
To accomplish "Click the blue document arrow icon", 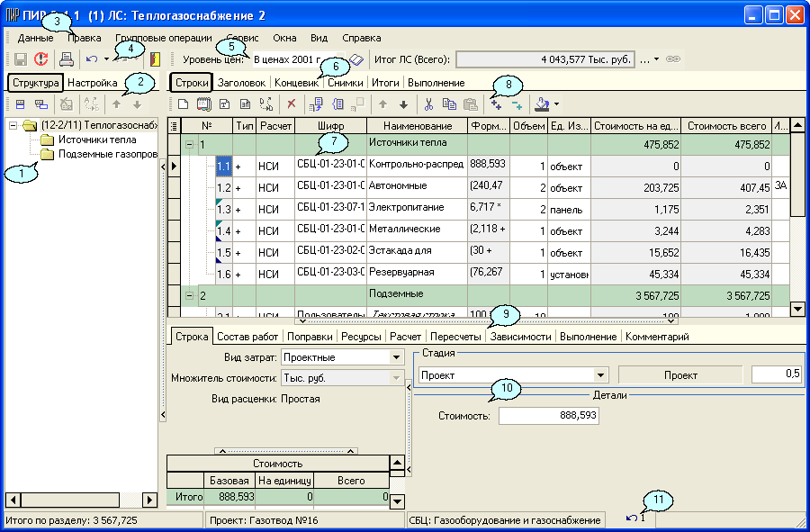I will pyautogui.click(x=316, y=104).
